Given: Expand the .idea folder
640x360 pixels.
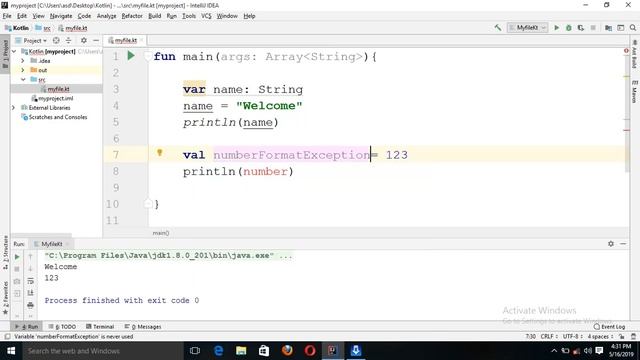Looking at the screenshot, I should pyautogui.click(x=23, y=61).
